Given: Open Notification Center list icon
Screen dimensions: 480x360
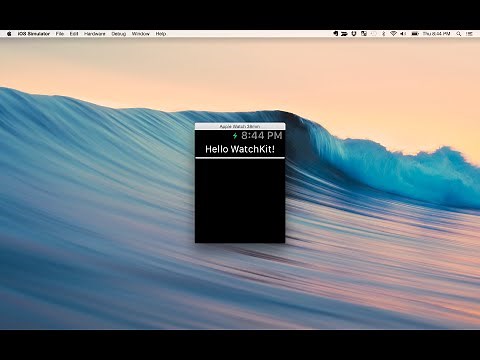Looking at the screenshot, I should 470,34.
